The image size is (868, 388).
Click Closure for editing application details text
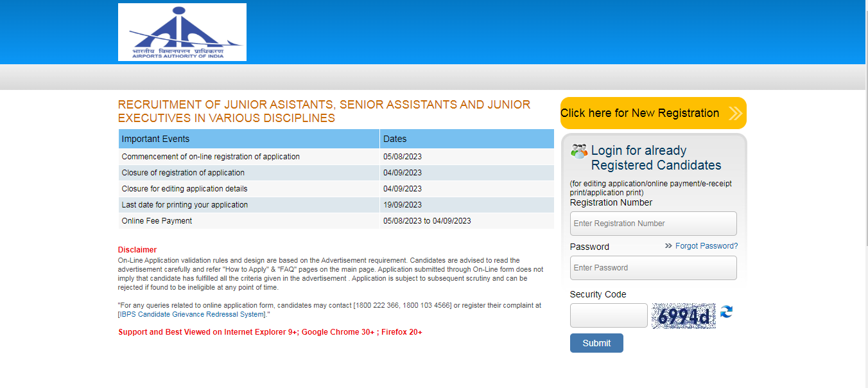[x=184, y=189]
